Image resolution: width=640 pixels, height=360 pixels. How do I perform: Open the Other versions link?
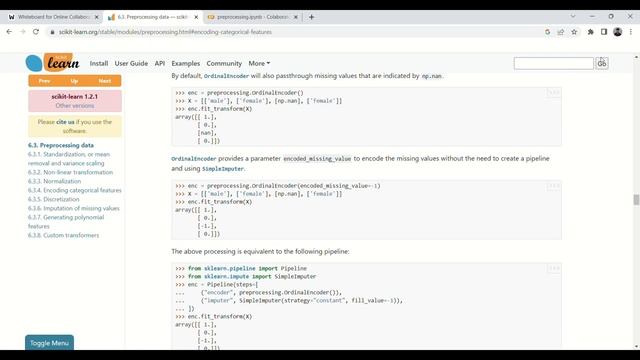pyautogui.click(x=75, y=106)
